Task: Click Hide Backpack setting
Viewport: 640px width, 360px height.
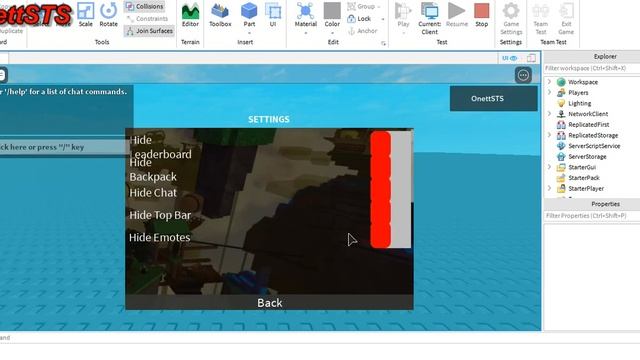Action: (x=153, y=170)
